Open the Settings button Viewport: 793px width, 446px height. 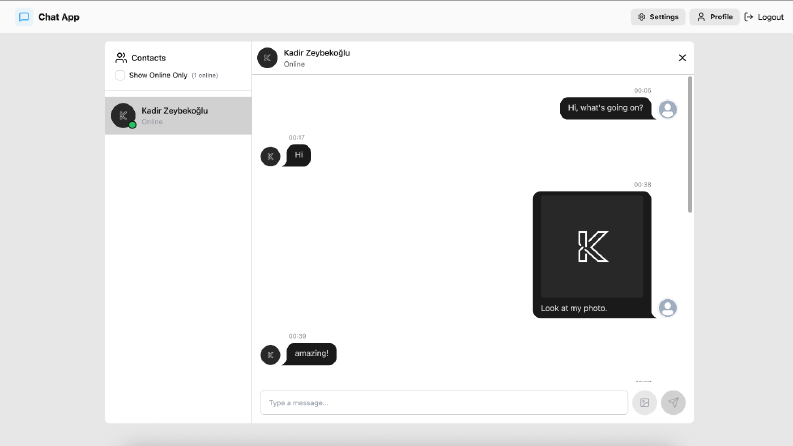pyautogui.click(x=657, y=17)
